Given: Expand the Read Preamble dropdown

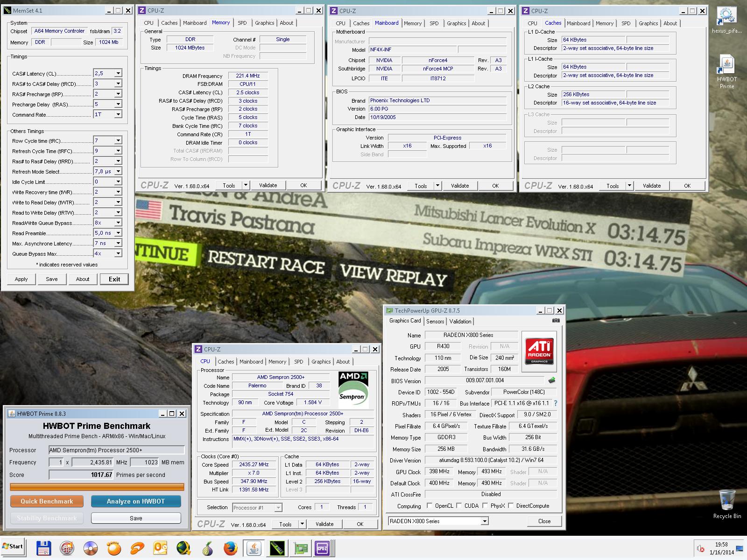Looking at the screenshot, I should pos(118,233).
